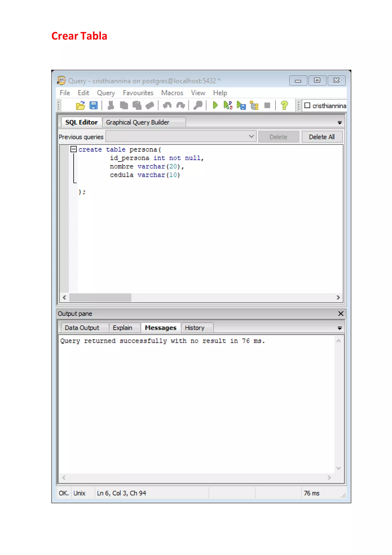Viewport: 392px width, 555px height.
Task: Click the Delete previous query button
Action: [x=278, y=137]
